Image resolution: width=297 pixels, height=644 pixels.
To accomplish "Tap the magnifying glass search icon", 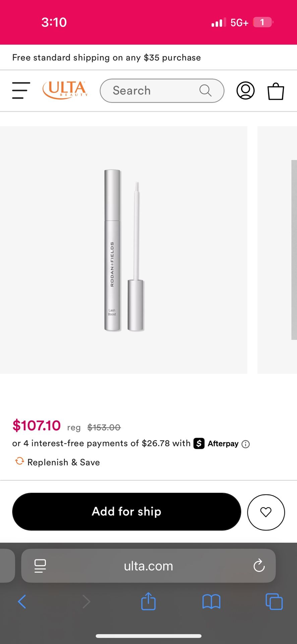I will click(x=205, y=91).
